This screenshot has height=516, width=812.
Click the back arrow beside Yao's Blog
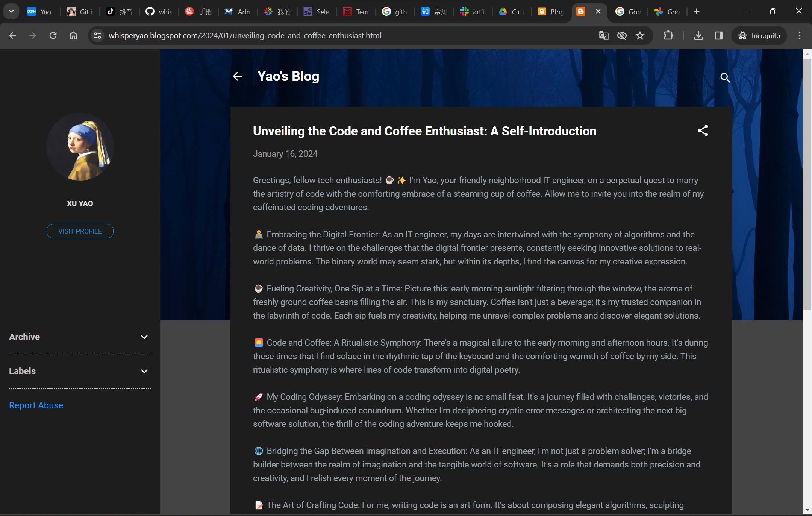coord(237,77)
